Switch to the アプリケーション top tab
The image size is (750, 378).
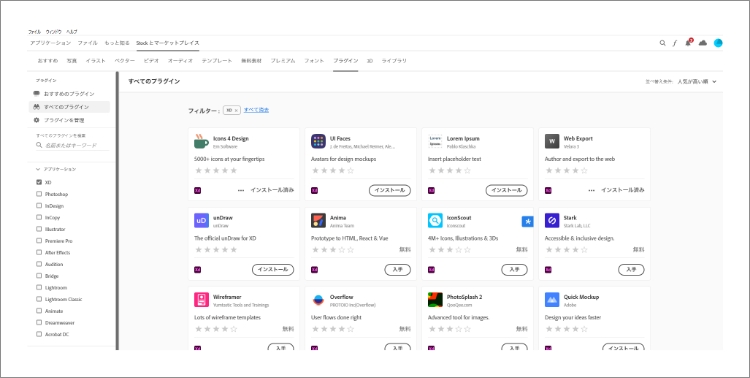50,43
